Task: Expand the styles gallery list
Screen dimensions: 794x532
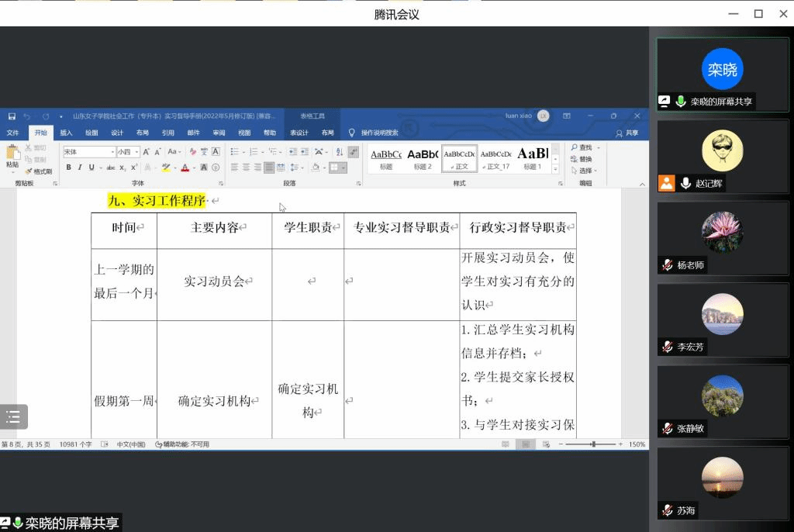Action: pyautogui.click(x=555, y=169)
